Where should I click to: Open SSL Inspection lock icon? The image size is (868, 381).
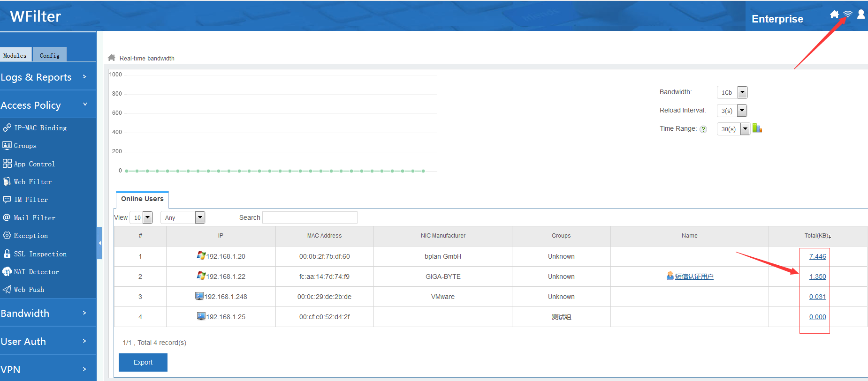(7, 254)
